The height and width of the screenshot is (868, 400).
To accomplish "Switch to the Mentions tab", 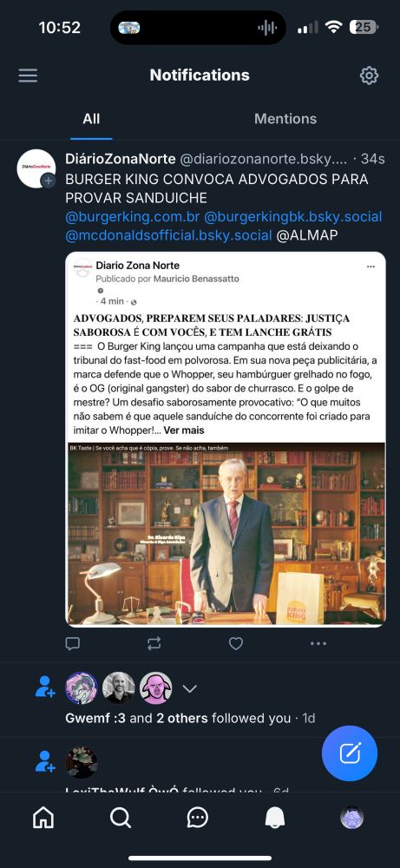I will [x=285, y=118].
